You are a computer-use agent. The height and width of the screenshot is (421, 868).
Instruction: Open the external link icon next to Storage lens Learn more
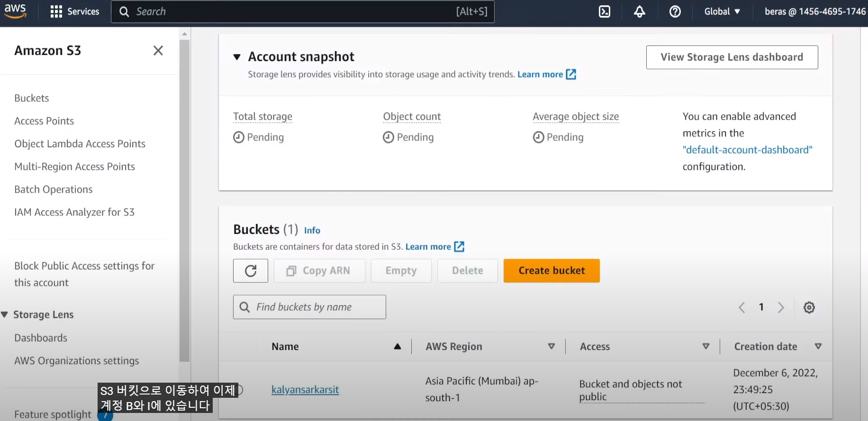tap(571, 74)
